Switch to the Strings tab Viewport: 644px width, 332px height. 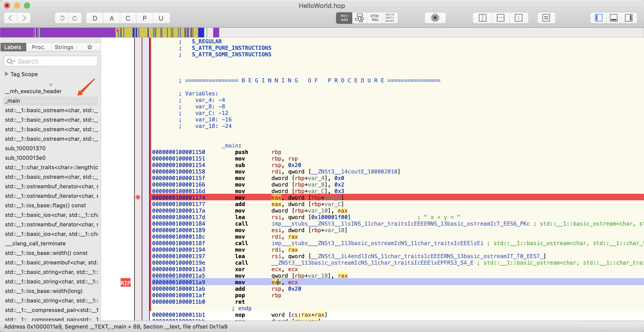click(64, 47)
